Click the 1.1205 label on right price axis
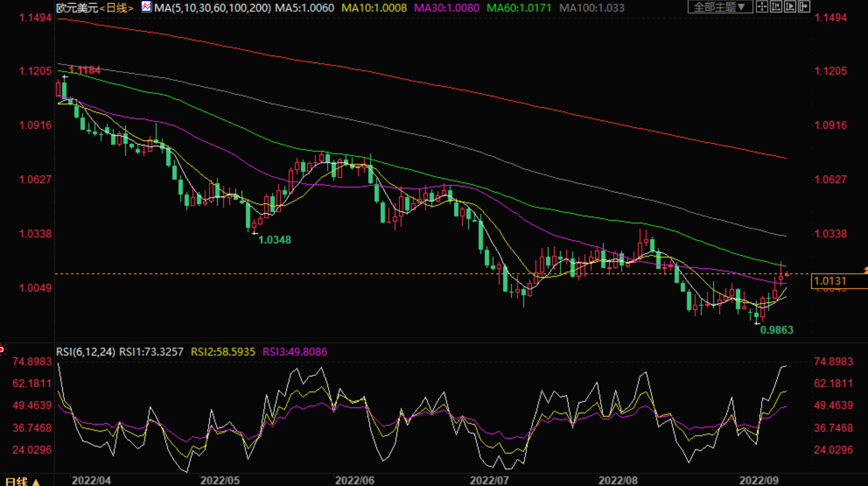The height and width of the screenshot is (486, 868). click(x=831, y=71)
